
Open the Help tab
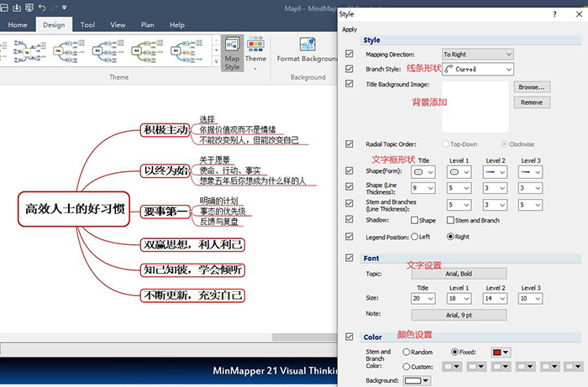coord(177,24)
